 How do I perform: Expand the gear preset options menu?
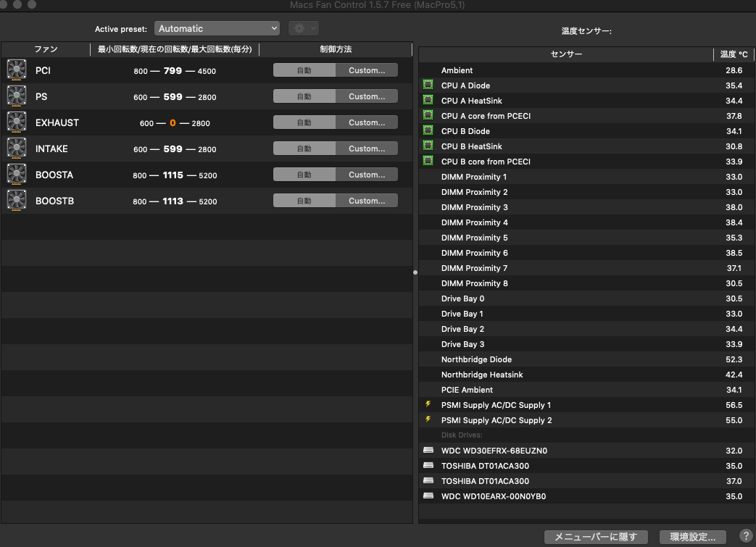point(303,28)
